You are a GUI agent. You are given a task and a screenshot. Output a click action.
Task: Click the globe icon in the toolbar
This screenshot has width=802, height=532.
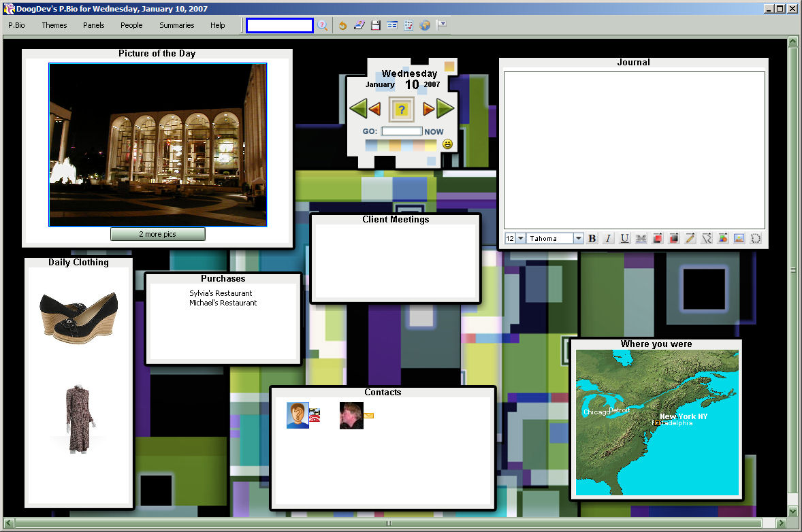426,25
